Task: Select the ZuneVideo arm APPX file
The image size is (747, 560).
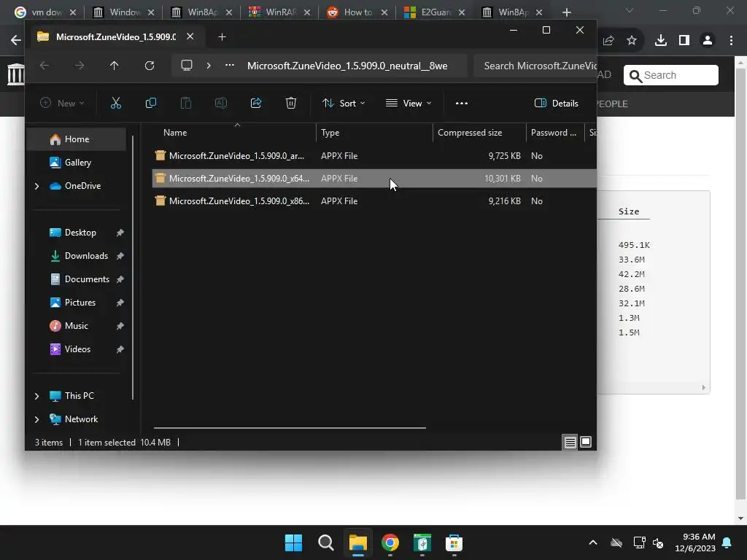Action: tap(374, 156)
